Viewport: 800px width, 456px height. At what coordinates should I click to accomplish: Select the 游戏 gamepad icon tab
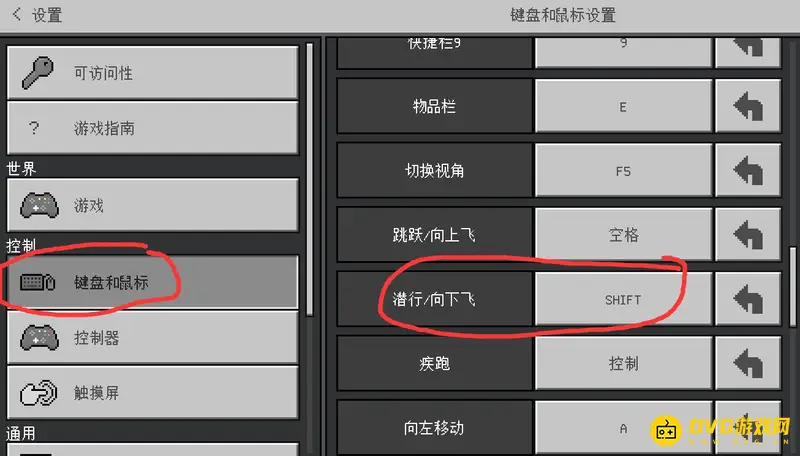153,205
